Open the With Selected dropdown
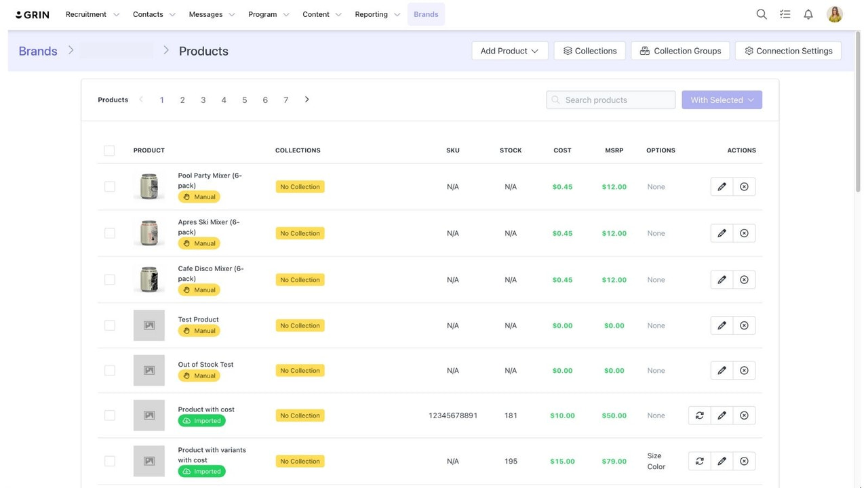Viewport: 868px width, 488px height. [722, 100]
